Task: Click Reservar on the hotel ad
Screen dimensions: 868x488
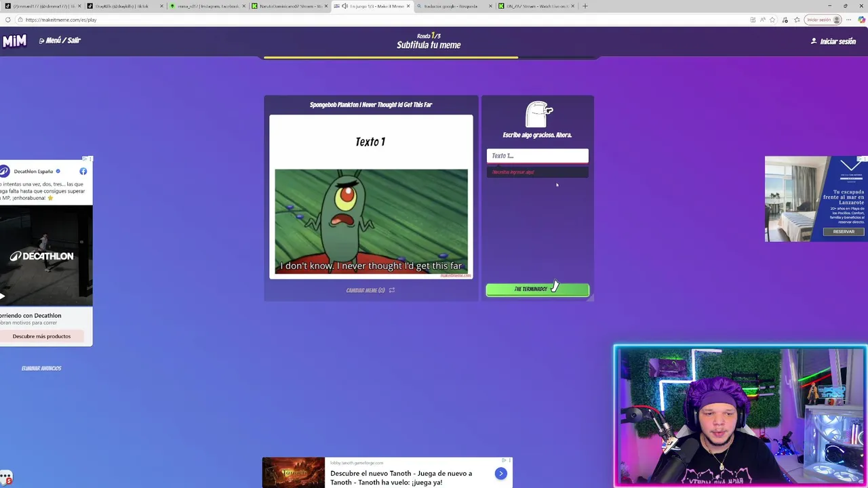Action: [844, 232]
